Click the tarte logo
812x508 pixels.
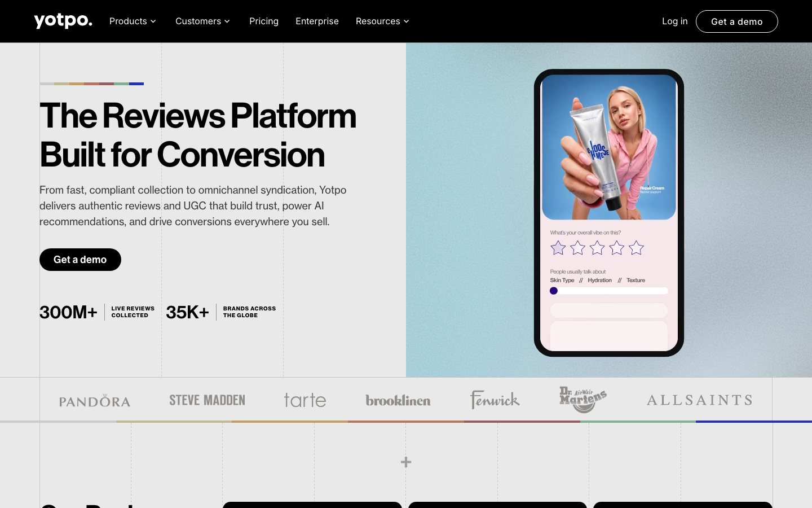(304, 400)
